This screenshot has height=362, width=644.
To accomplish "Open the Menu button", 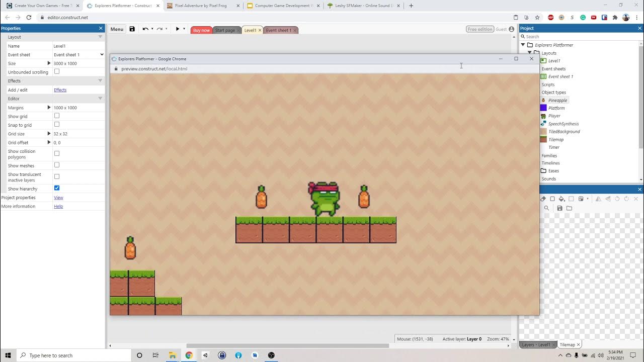I will [117, 29].
